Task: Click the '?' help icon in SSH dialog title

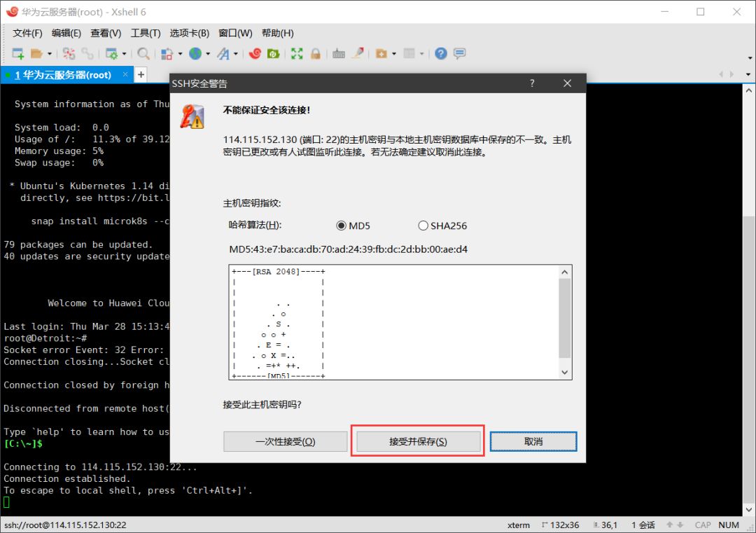Action: point(532,83)
